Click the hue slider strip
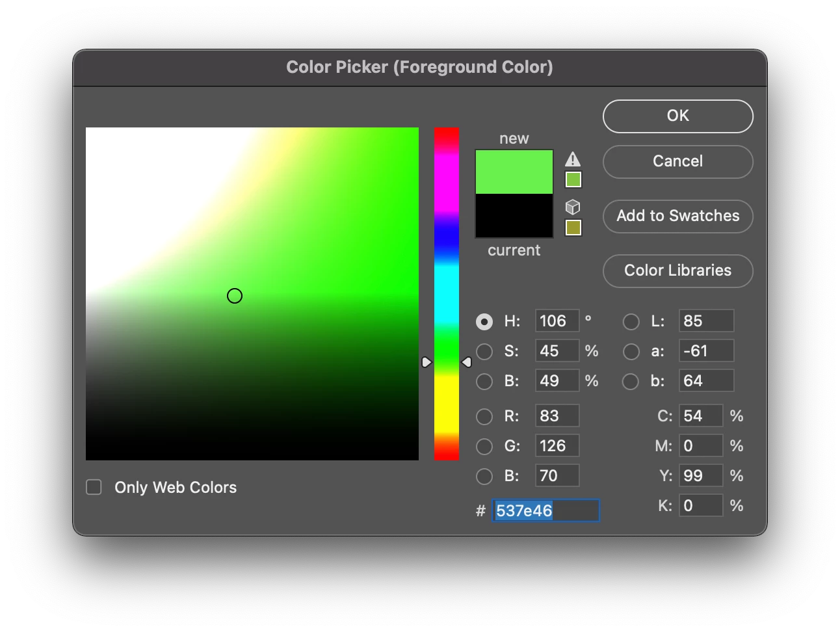 coord(447,294)
